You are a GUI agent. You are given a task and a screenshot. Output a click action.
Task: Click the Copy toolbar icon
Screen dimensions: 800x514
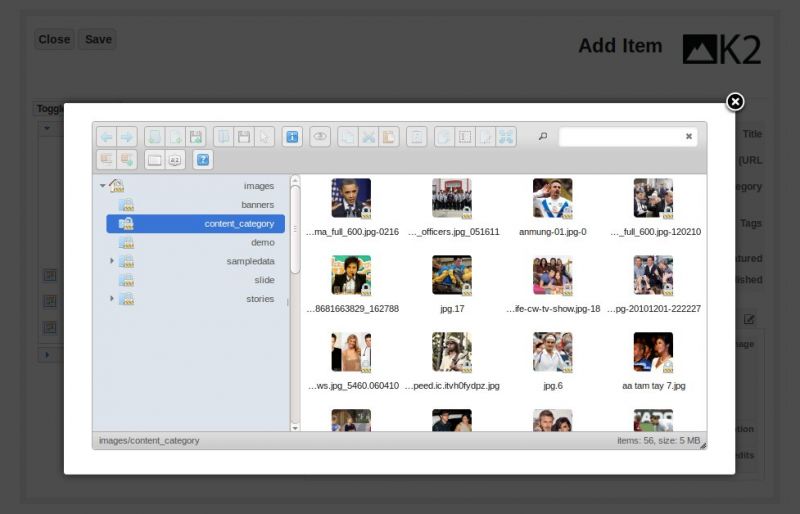coord(347,137)
